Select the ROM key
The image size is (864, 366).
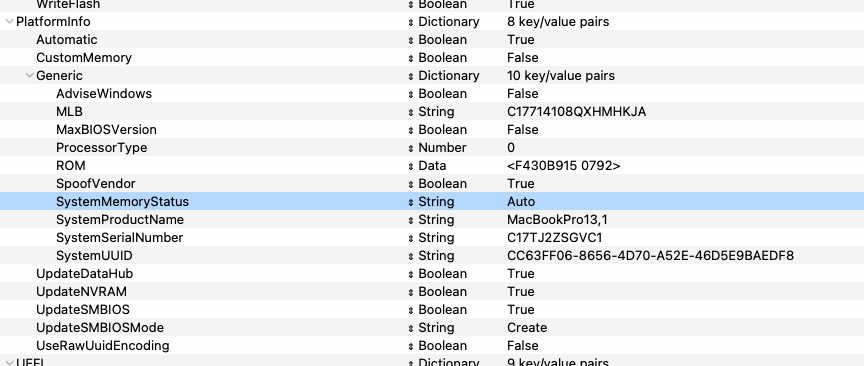pos(71,165)
